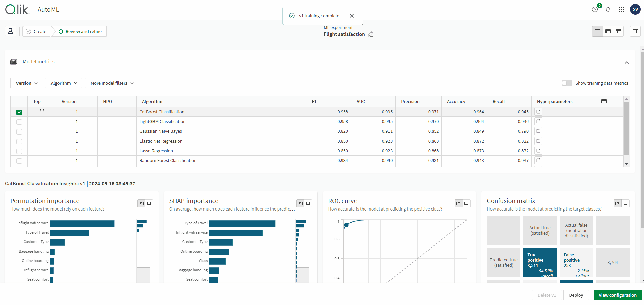Open the apps grid launcher
The height and width of the screenshot is (305, 644).
pos(621,10)
